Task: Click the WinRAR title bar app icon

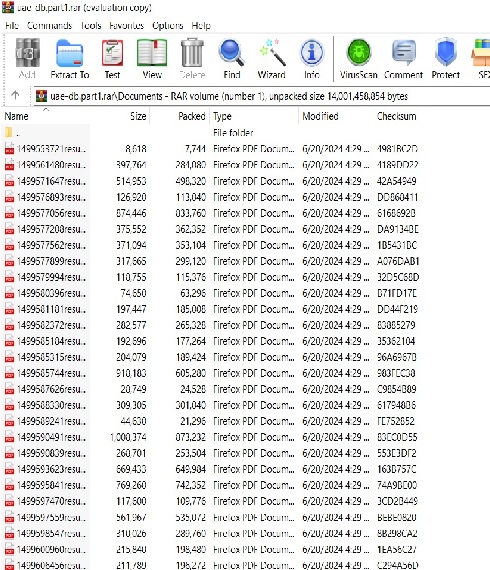Action: click(x=7, y=7)
